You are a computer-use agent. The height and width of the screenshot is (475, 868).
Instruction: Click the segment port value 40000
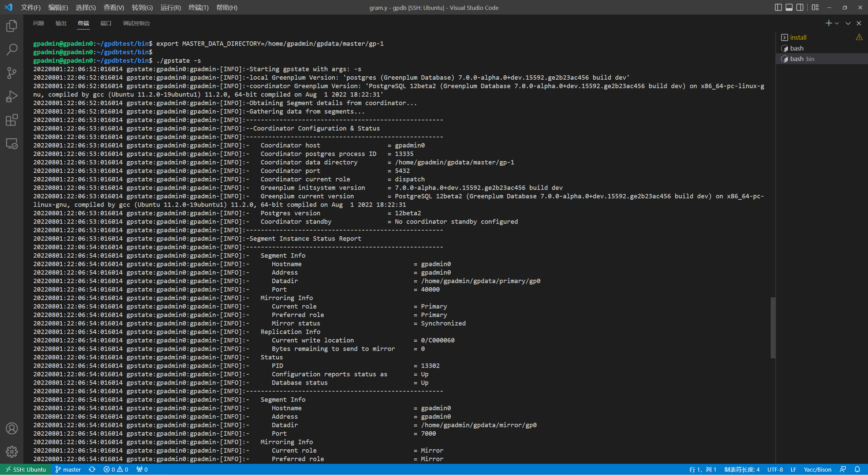click(x=430, y=290)
